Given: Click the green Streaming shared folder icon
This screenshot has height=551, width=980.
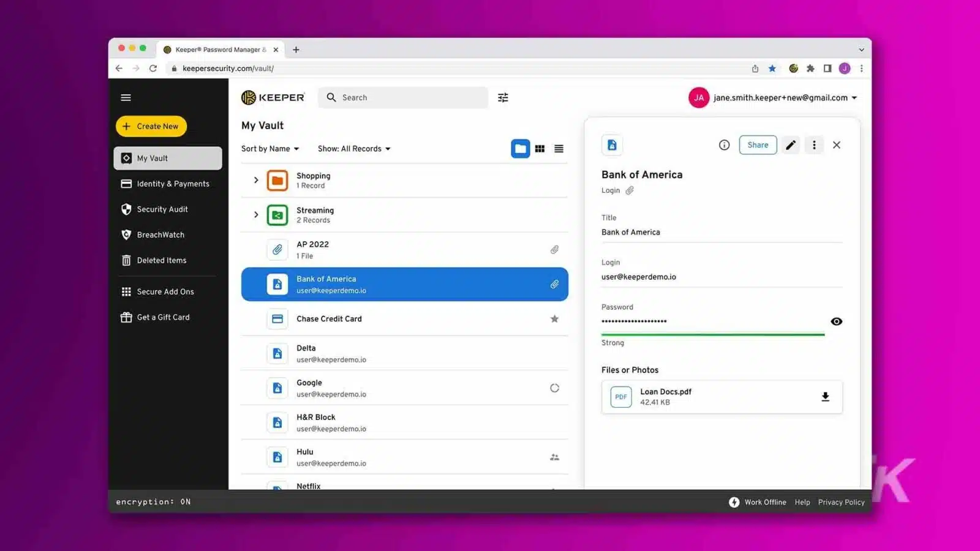Looking at the screenshot, I should (277, 215).
